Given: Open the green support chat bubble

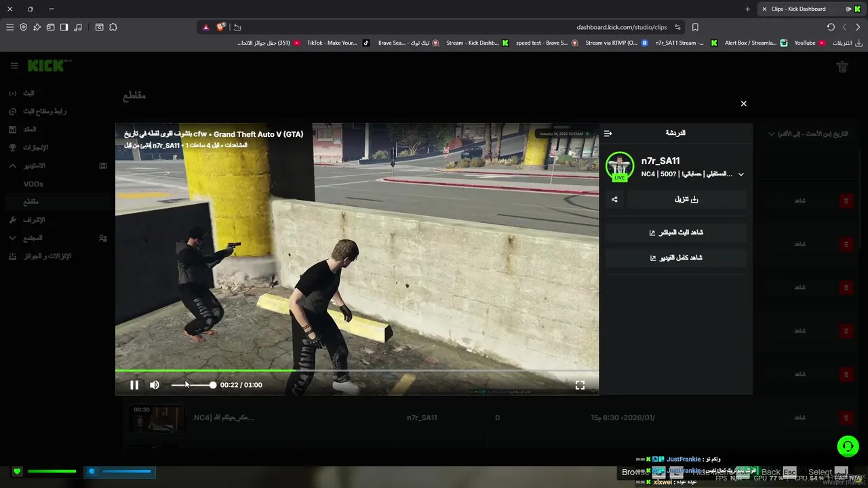Looking at the screenshot, I should [x=848, y=446].
